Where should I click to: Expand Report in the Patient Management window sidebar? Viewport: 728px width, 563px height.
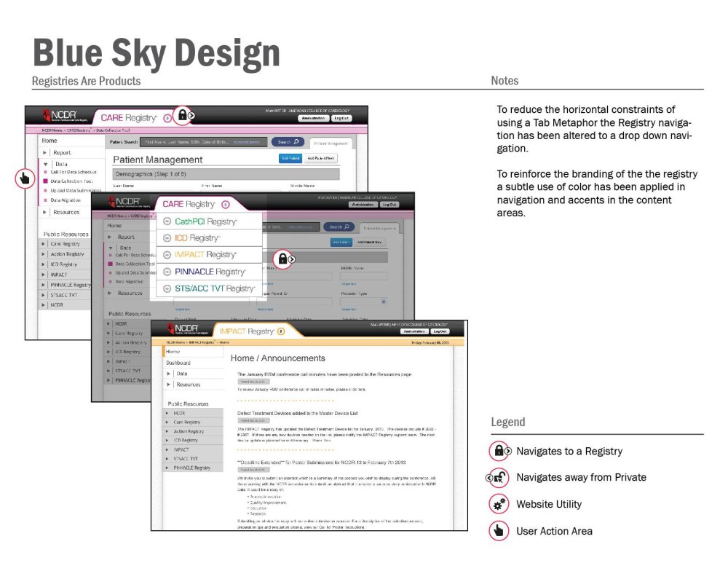point(45,153)
